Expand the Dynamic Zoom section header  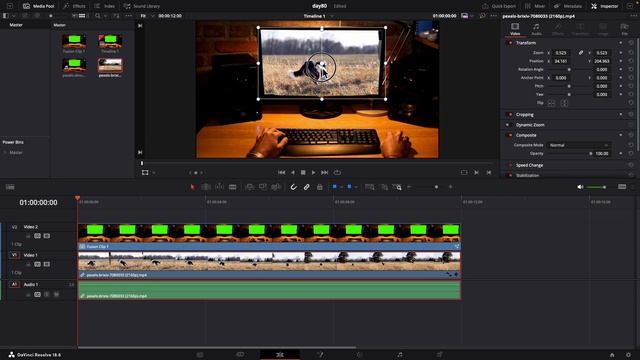(x=530, y=125)
